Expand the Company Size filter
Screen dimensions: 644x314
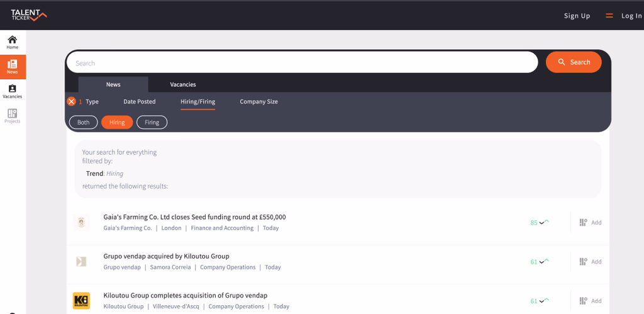coord(258,101)
